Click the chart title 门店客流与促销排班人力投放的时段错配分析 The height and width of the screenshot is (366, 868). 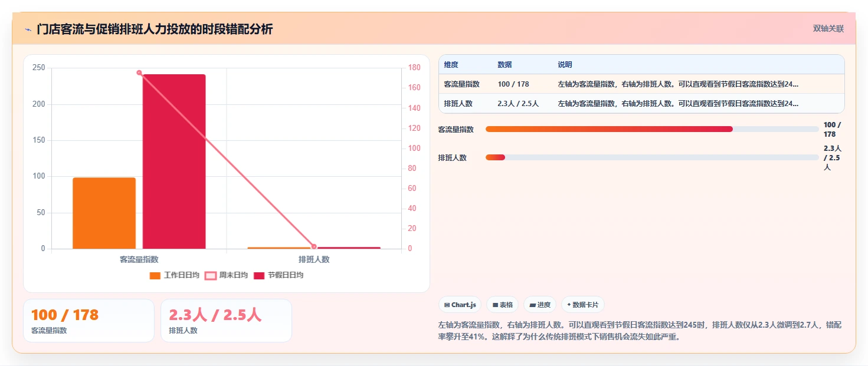(x=155, y=29)
